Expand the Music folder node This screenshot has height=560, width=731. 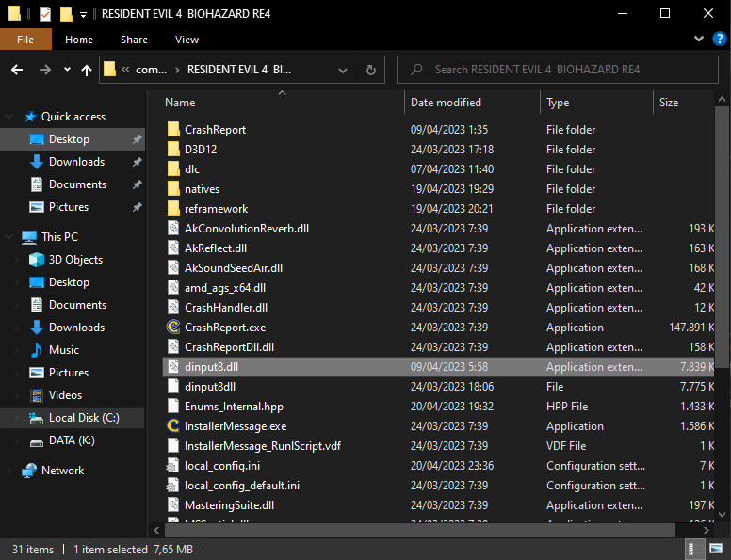click(17, 350)
